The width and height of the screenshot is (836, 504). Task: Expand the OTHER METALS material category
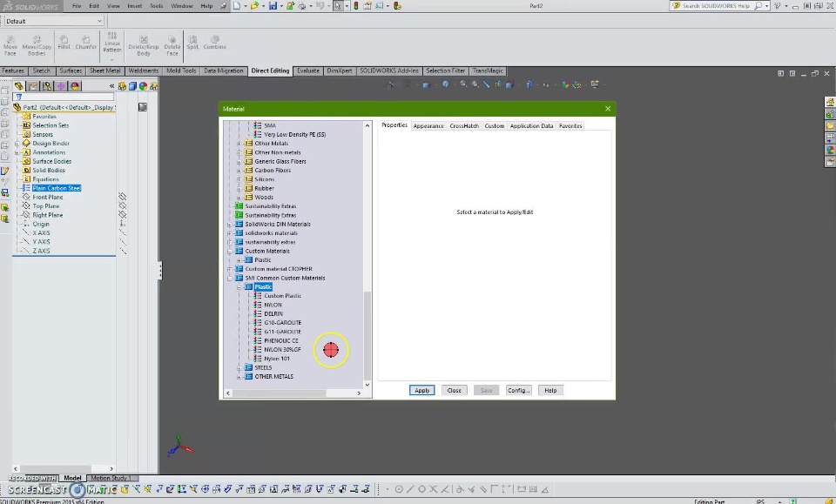(239, 377)
